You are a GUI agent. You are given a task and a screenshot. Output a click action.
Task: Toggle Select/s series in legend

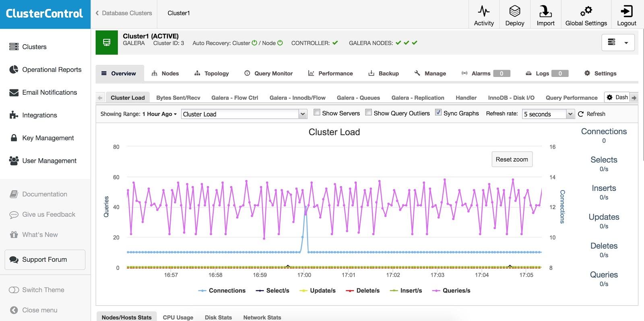(x=272, y=290)
